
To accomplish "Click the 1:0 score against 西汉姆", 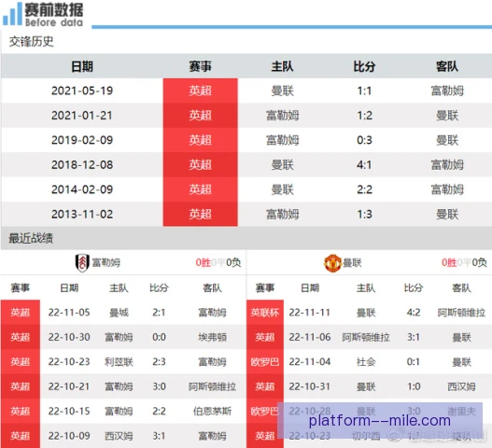I will tap(414, 386).
